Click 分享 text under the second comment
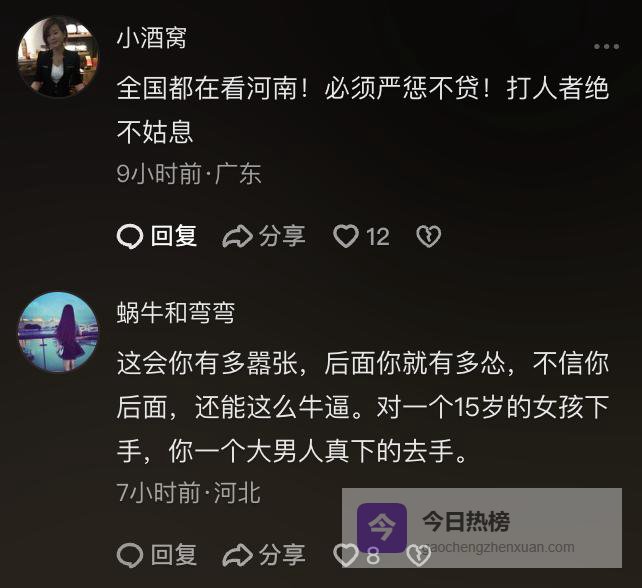 point(282,555)
